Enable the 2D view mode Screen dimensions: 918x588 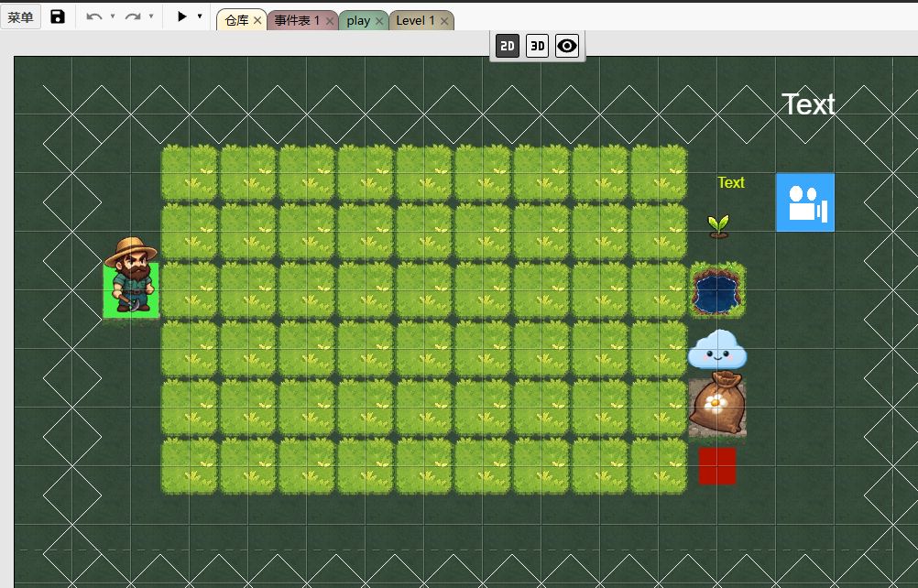(x=508, y=46)
